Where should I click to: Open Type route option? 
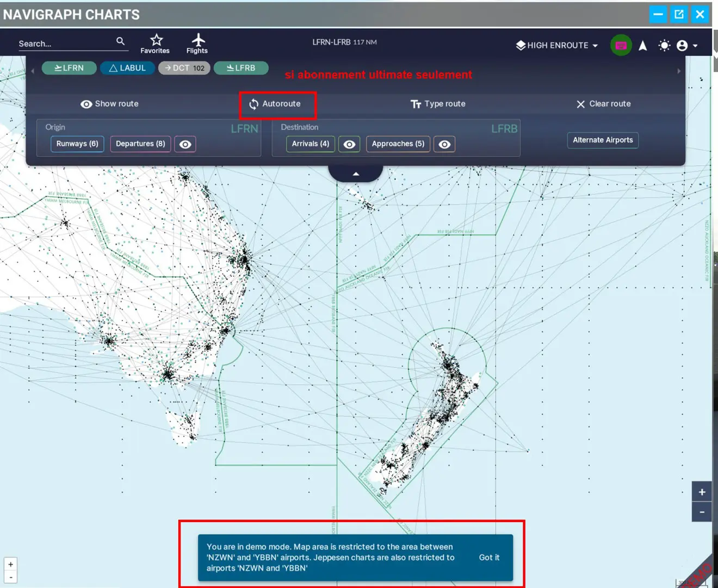[438, 104]
